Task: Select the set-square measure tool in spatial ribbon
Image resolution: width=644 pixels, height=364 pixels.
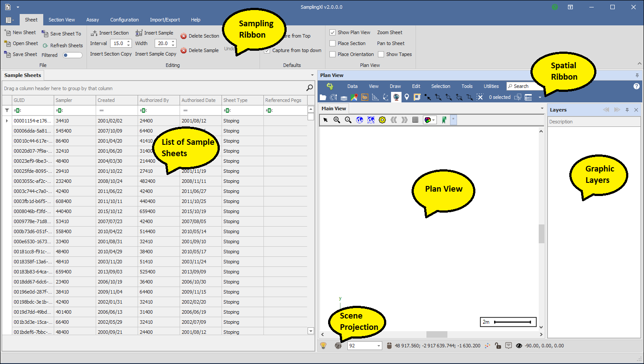Action: tap(375, 97)
